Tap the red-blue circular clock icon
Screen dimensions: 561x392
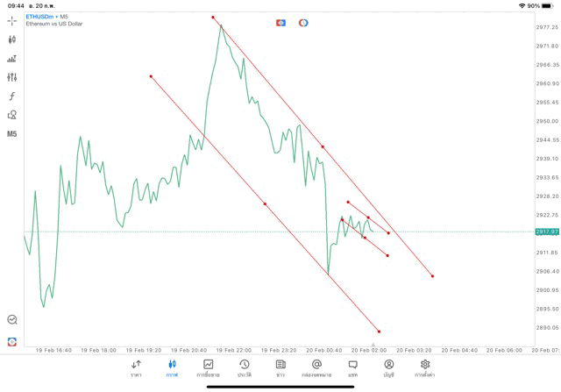click(303, 23)
